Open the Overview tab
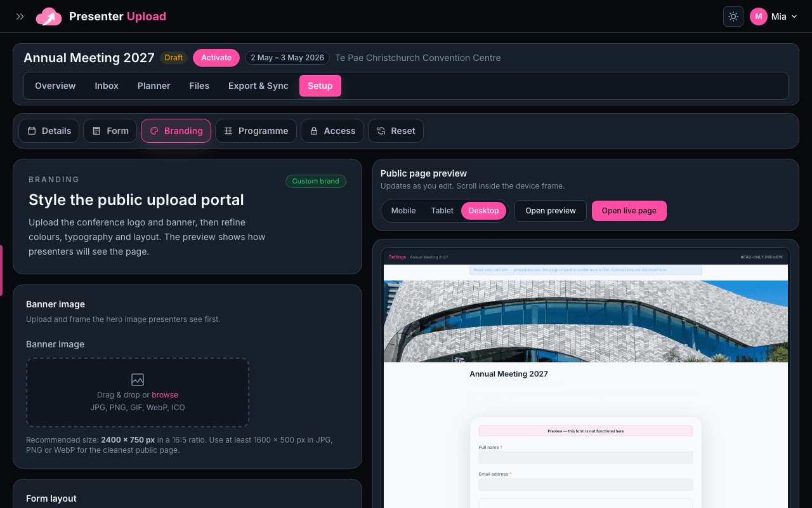This screenshot has height=508, width=812. [55, 86]
